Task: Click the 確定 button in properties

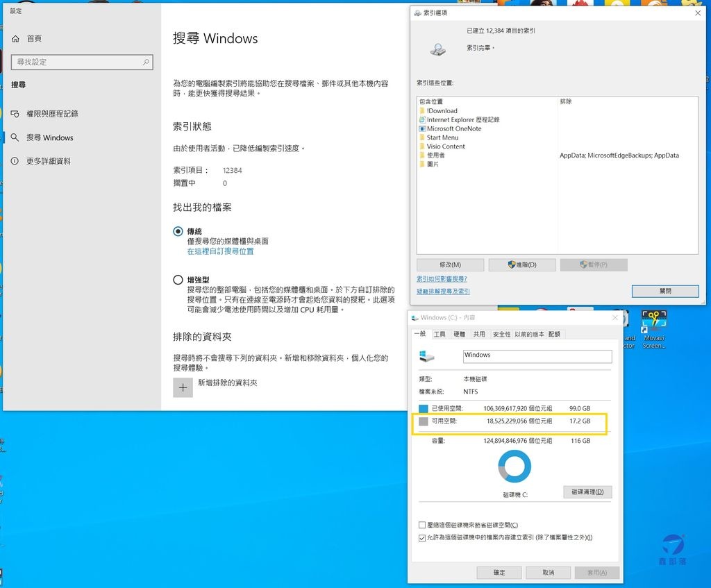Action: [x=499, y=573]
